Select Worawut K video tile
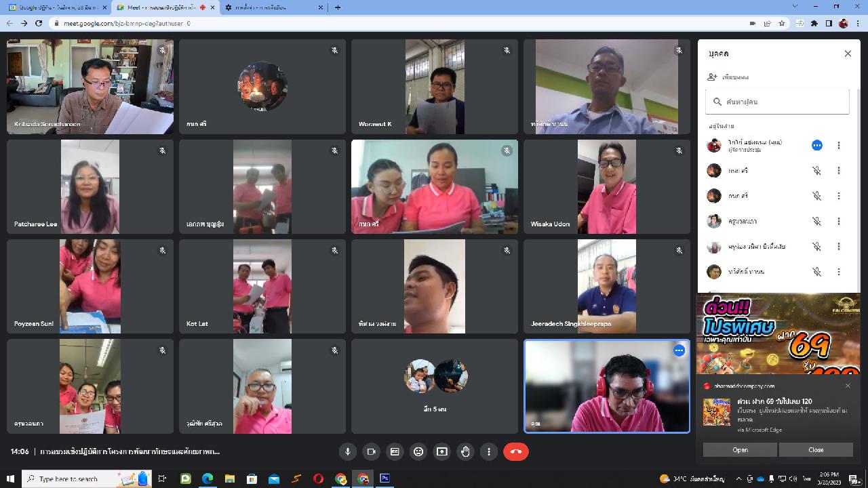Image resolution: width=868 pixels, height=488 pixels. 435,86
